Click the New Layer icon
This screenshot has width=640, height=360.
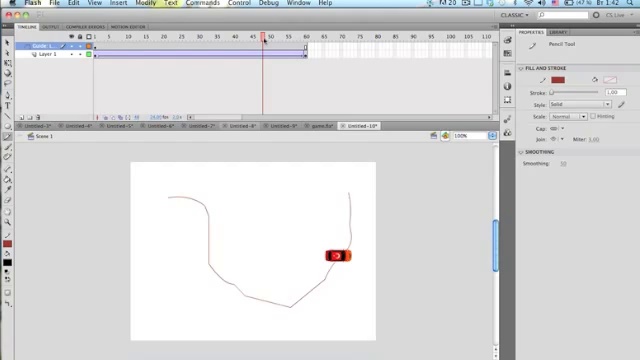click(x=22, y=118)
